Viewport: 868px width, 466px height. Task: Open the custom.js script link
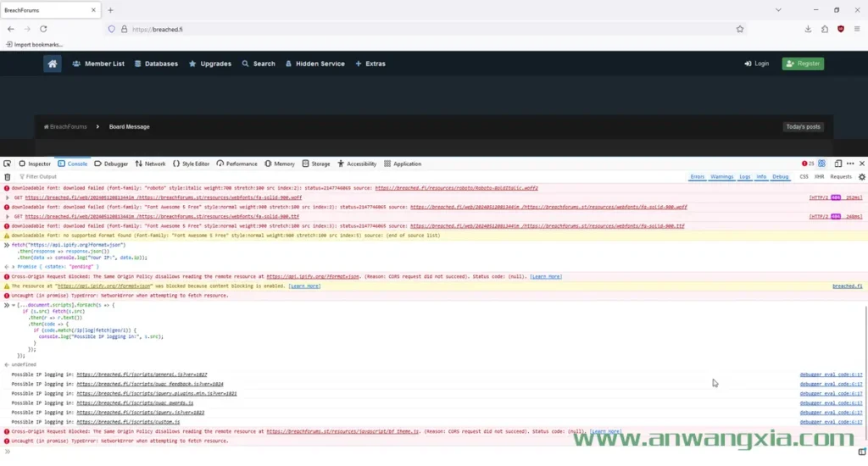coord(128,422)
